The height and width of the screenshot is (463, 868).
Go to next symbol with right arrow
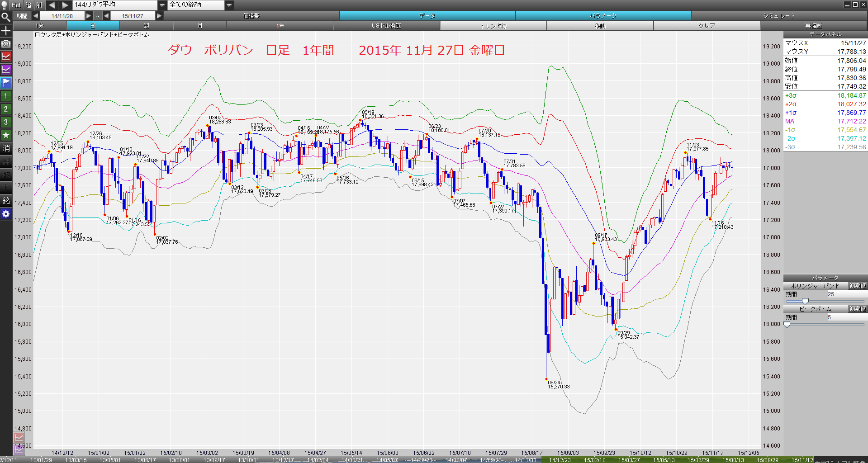pos(65,5)
